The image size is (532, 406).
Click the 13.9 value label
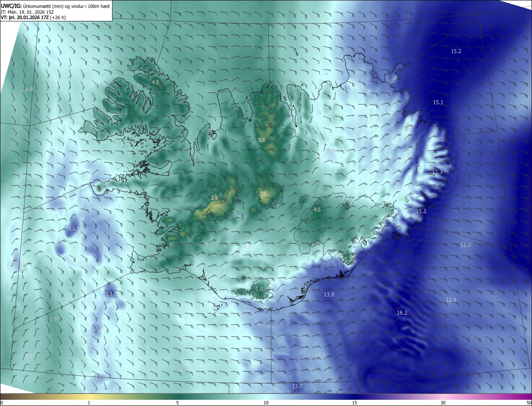pos(329,294)
